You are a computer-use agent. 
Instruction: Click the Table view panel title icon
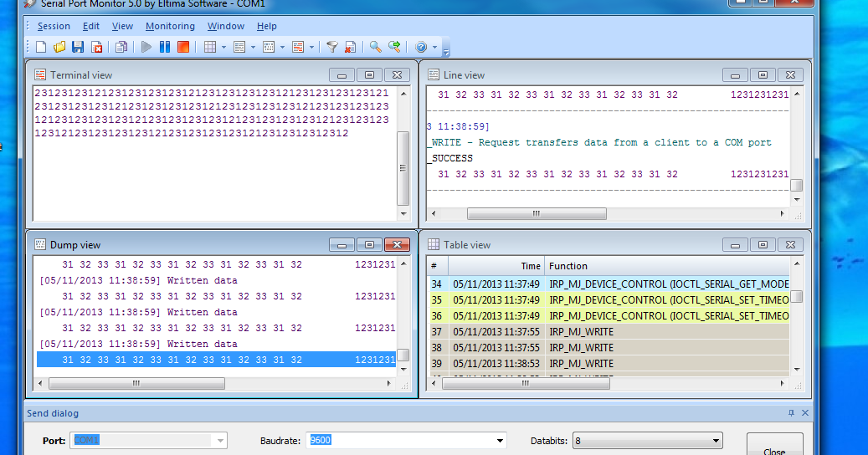(434, 244)
